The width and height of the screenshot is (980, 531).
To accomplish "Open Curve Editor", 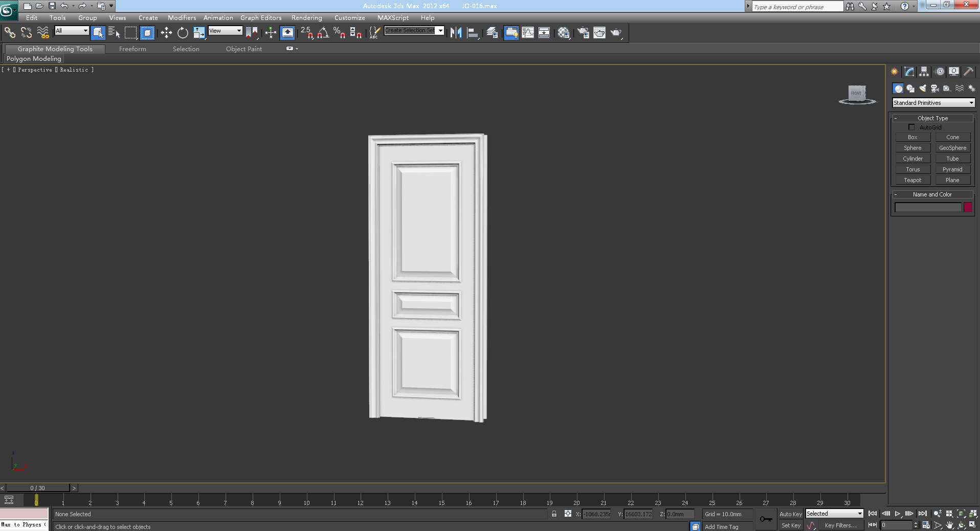I will [528, 33].
